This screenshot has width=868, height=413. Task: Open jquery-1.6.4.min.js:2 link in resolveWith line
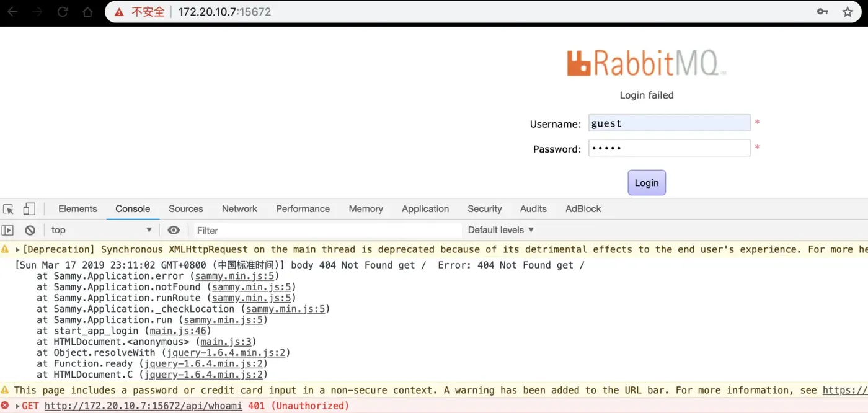click(x=226, y=353)
